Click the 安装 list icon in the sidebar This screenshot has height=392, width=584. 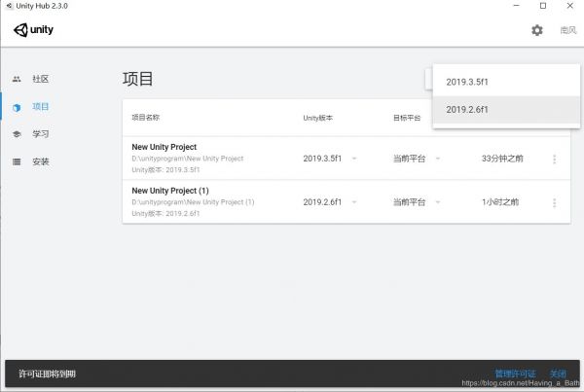click(17, 161)
